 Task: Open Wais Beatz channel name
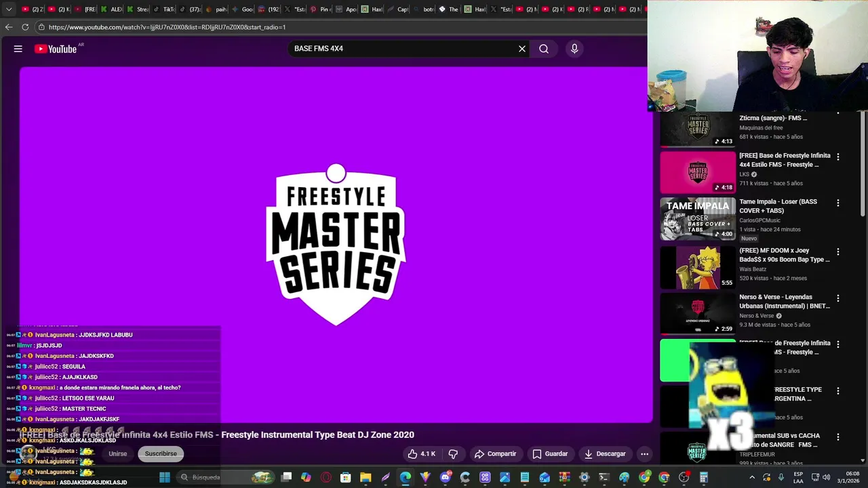[754, 269]
